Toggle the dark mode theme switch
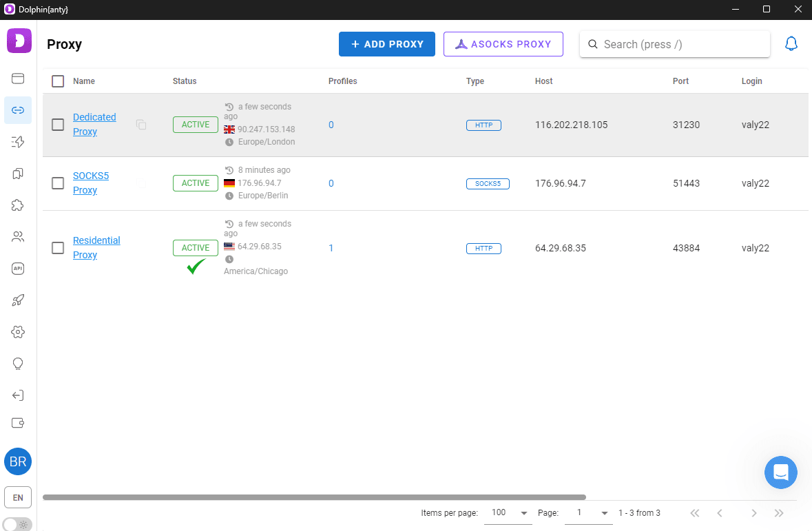Screen dimensions: 812x531 [x=18, y=524]
